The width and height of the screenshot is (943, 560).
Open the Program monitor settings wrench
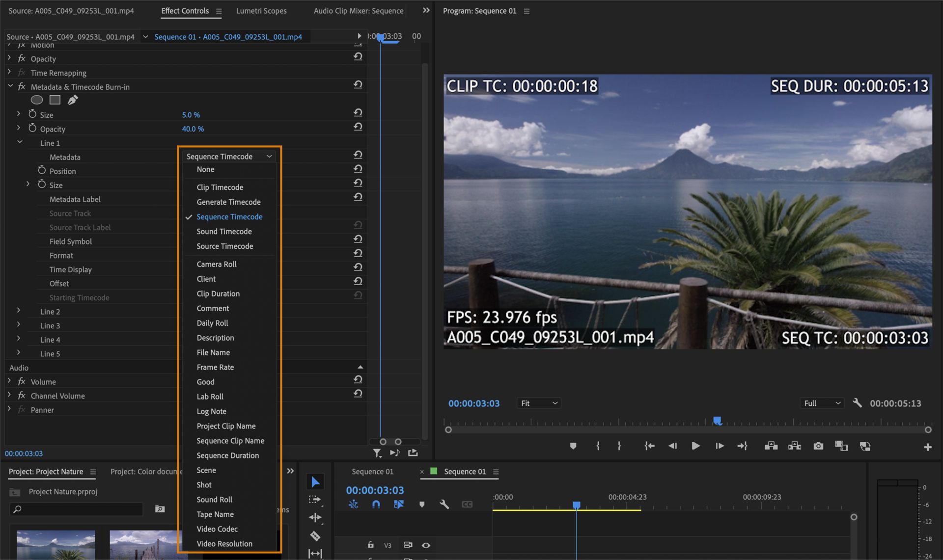(857, 403)
